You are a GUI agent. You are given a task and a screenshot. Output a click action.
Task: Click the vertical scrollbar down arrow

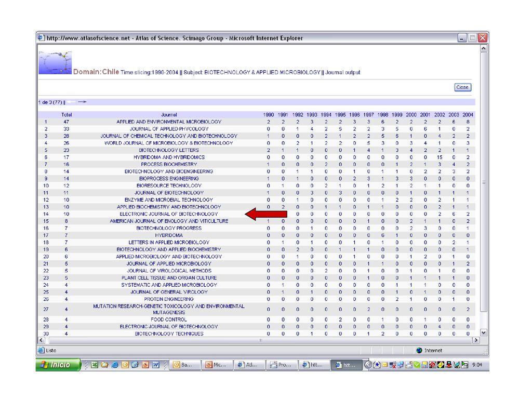coord(484,333)
